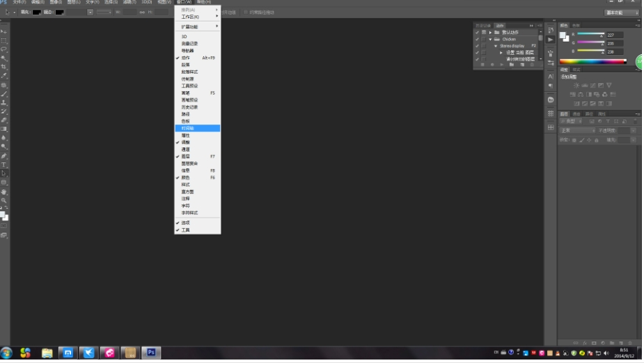Add a Brightness/Contrast adjustment from the sun icon
The height and width of the screenshot is (363, 644).
pyautogui.click(x=575, y=85)
